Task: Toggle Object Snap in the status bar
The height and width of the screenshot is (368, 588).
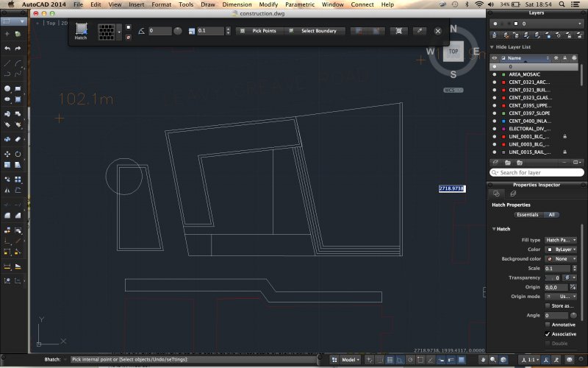Action: pyautogui.click(x=420, y=359)
